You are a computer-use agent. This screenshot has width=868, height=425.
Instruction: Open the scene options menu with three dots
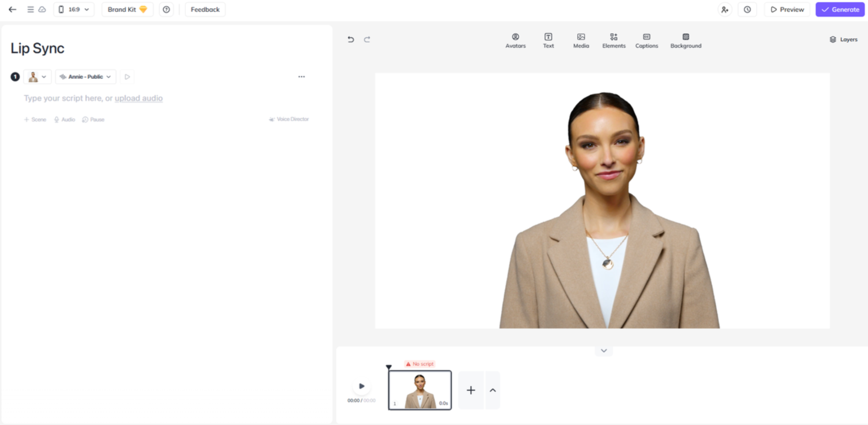click(301, 77)
